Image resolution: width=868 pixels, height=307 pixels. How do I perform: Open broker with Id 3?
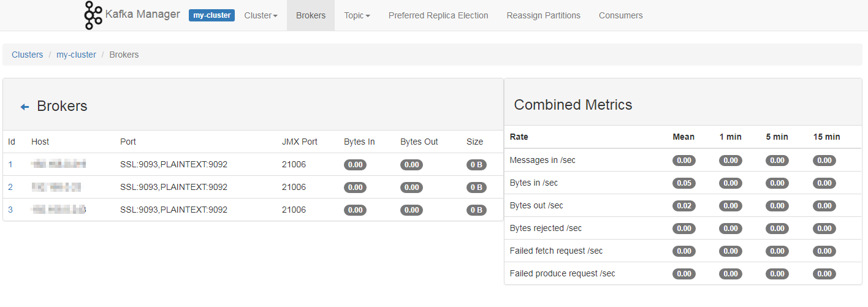pyautogui.click(x=10, y=210)
